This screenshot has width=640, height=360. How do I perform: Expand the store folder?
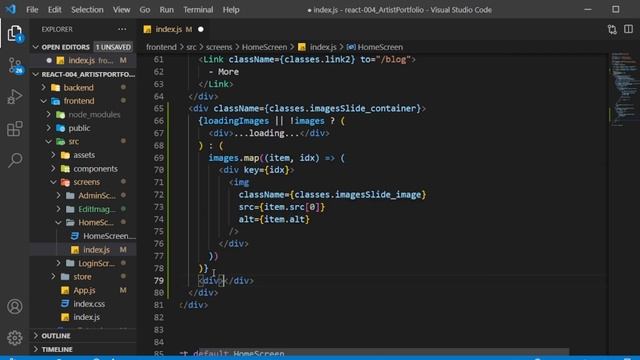coord(53,277)
